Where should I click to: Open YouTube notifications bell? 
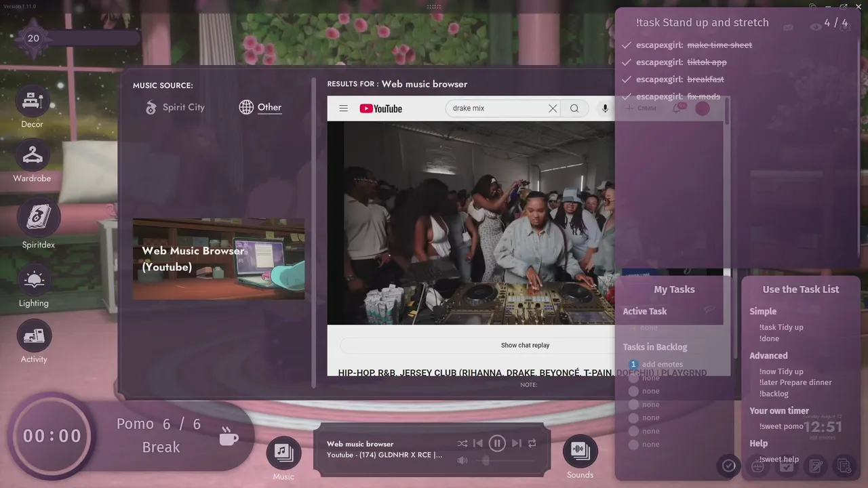676,108
